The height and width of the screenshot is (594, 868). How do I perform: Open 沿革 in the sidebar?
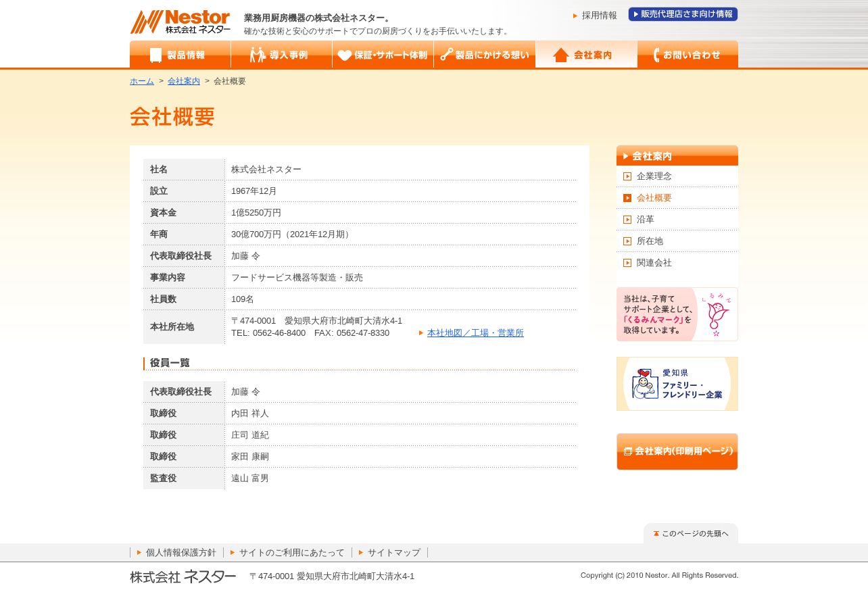646,220
